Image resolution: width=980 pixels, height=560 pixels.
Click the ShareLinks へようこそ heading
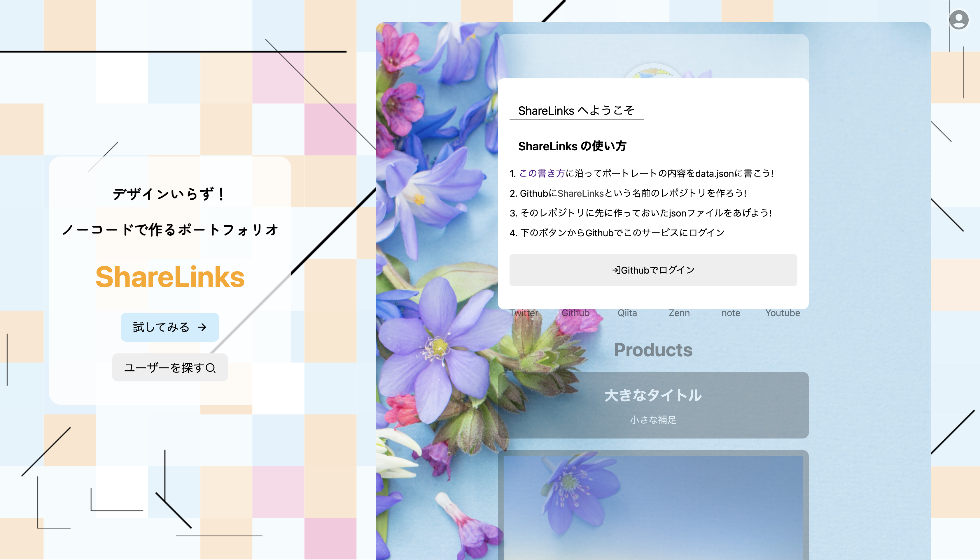pyautogui.click(x=576, y=111)
